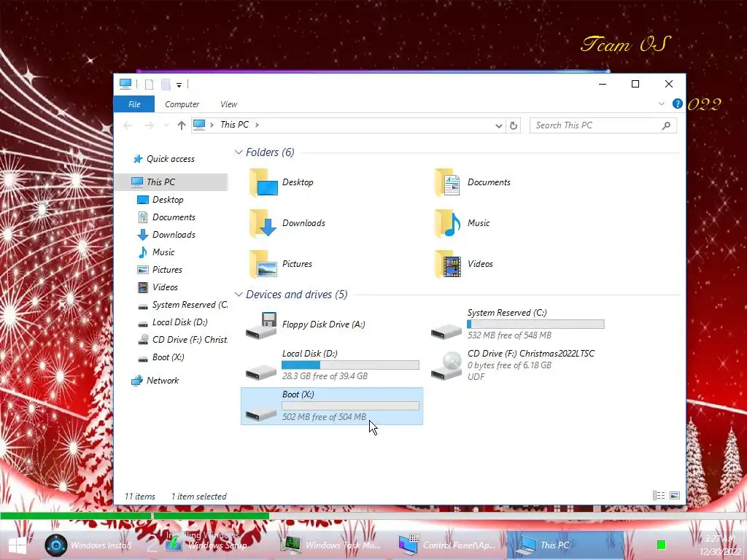Open the Pictures folder in Folders
The image size is (747, 560).
281,264
